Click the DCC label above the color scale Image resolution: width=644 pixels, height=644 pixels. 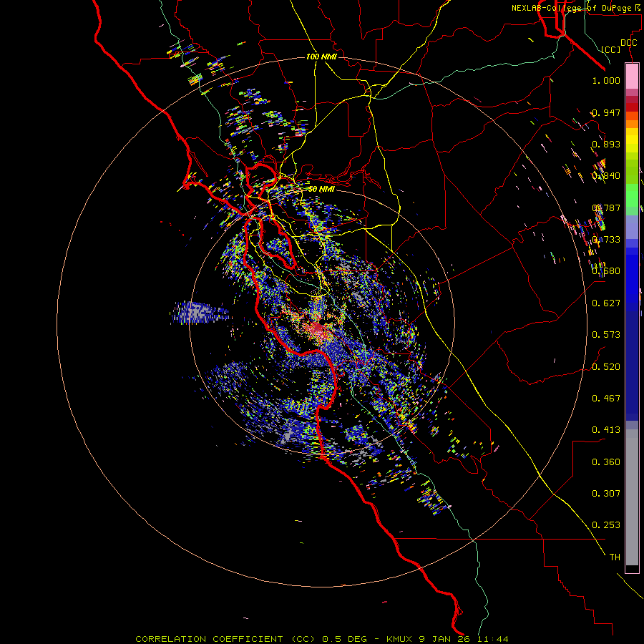(628, 42)
